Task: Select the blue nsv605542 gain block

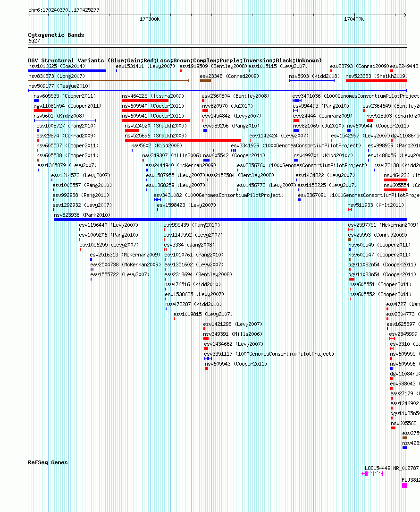Action: pos(206,160)
